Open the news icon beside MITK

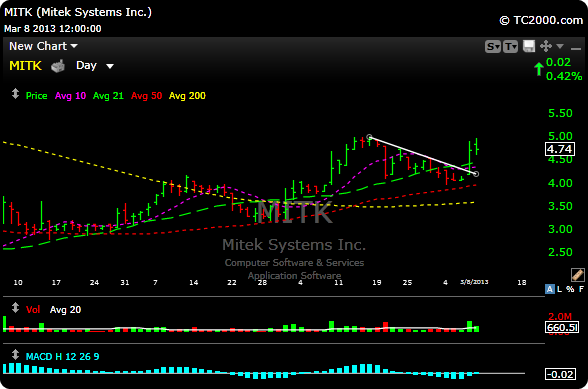coord(58,66)
